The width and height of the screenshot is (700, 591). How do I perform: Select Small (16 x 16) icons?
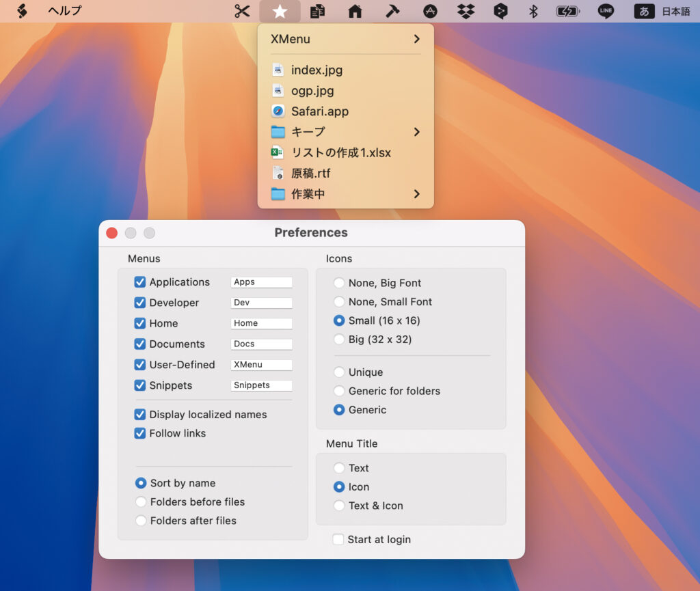click(x=339, y=320)
